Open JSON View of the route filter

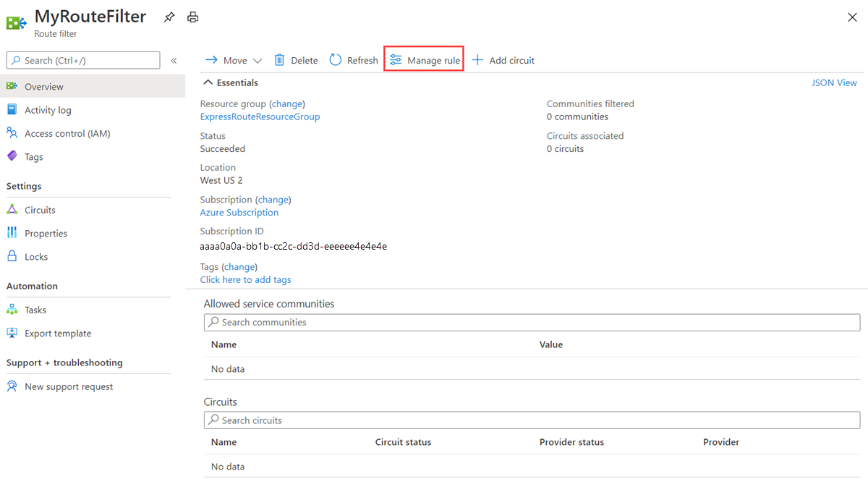[833, 82]
